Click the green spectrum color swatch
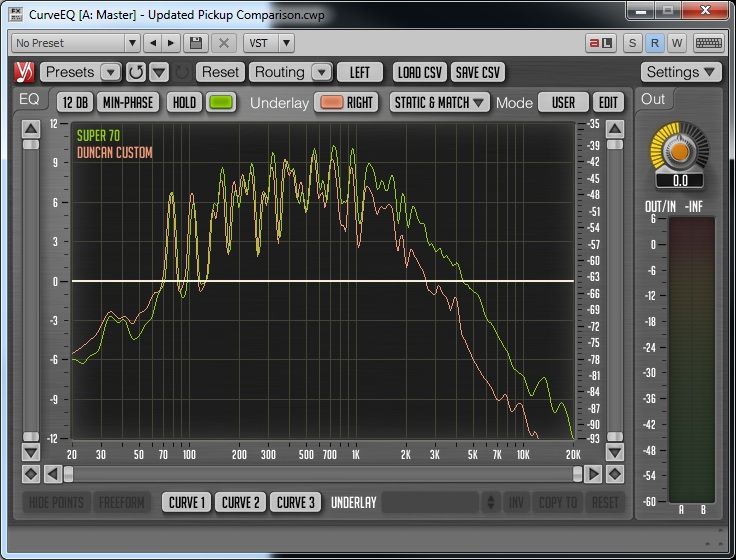The height and width of the screenshot is (560, 736). point(221,102)
